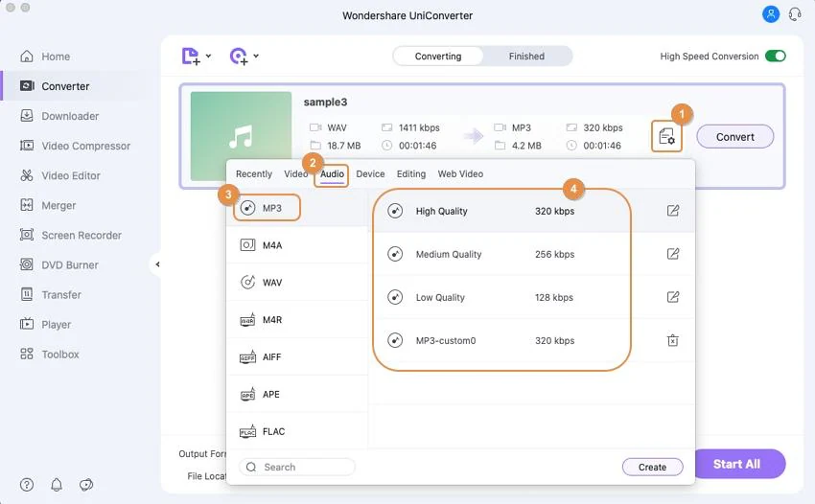Switch to the Finished tab
Viewport: 815px width, 504px height.
[x=526, y=57]
